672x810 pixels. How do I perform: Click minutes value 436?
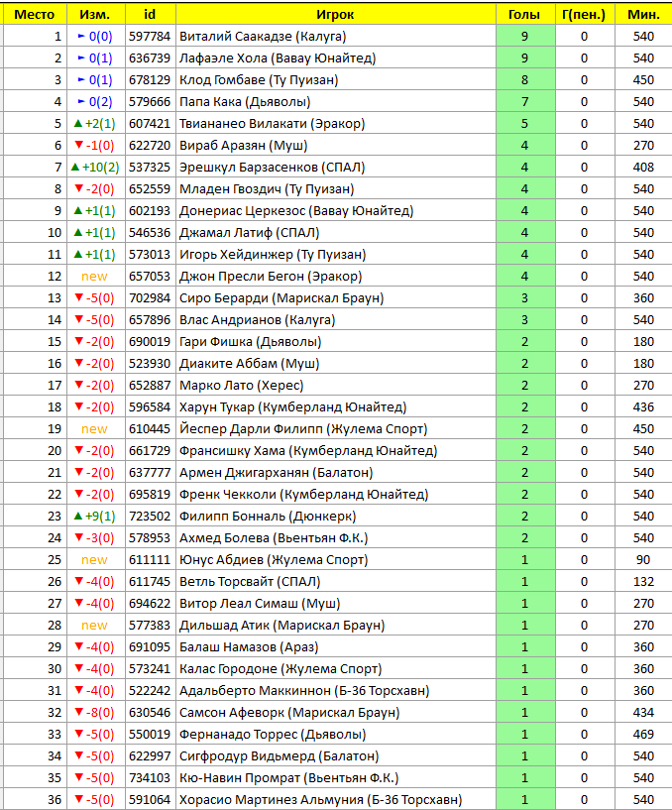click(x=643, y=407)
